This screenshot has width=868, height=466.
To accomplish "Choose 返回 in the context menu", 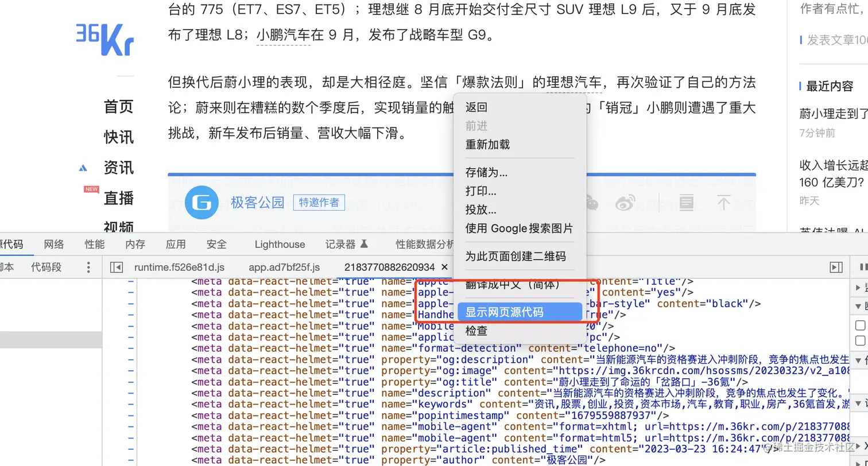I will 476,107.
